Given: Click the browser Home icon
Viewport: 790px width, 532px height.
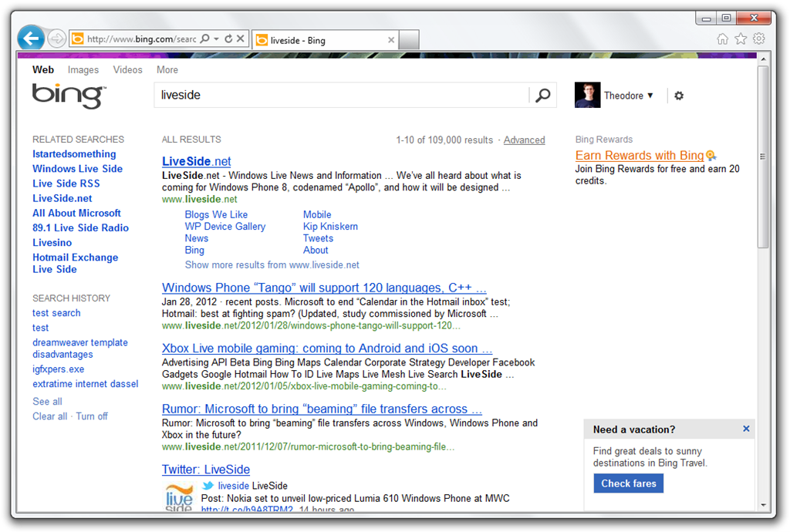Looking at the screenshot, I should pyautogui.click(x=721, y=37).
